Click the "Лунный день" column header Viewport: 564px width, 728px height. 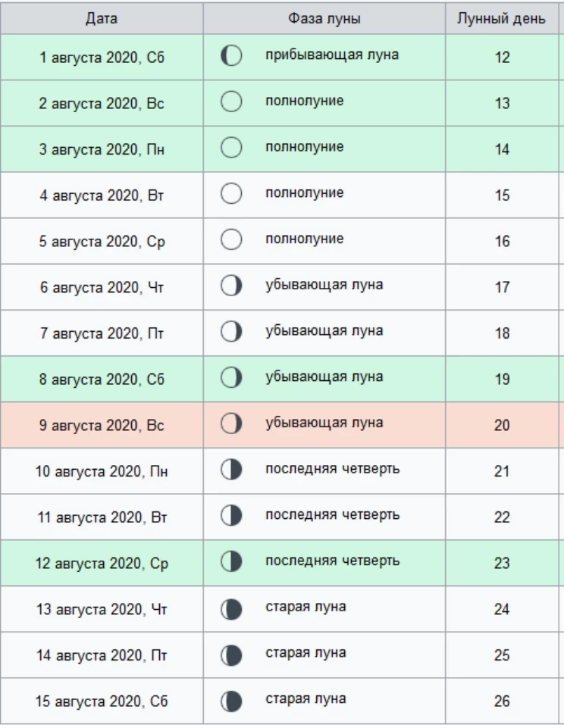(501, 18)
